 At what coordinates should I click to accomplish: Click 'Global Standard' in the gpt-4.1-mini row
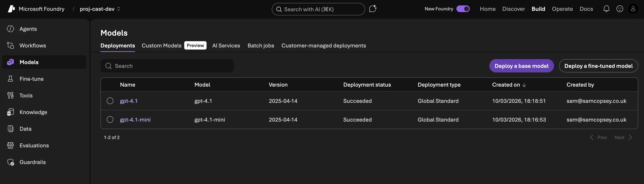(x=438, y=120)
